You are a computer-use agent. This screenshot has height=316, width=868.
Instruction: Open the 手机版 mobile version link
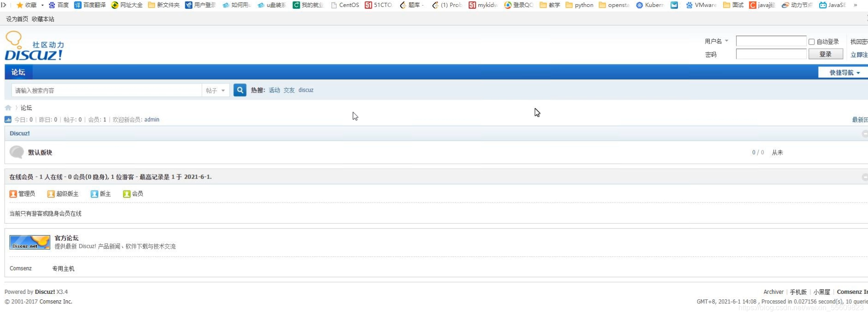798,292
